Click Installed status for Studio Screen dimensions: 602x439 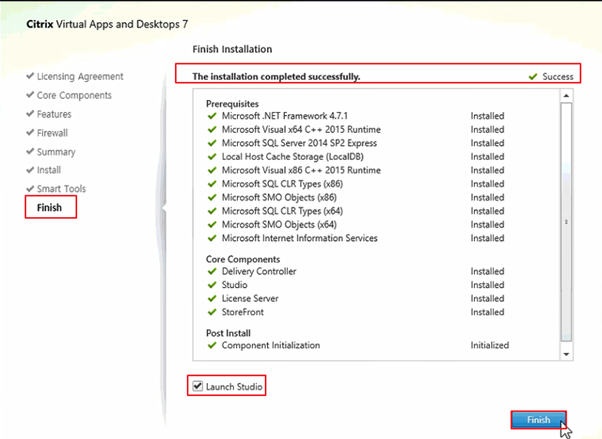(487, 285)
